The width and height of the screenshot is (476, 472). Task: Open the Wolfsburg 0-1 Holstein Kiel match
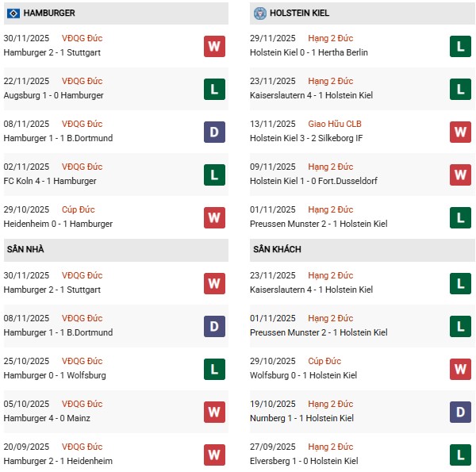pyautogui.click(x=302, y=375)
